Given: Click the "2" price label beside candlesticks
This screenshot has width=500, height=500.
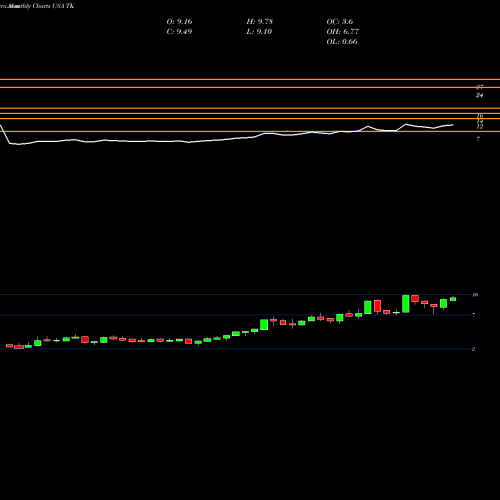Looking at the screenshot, I should pyautogui.click(x=473, y=349).
